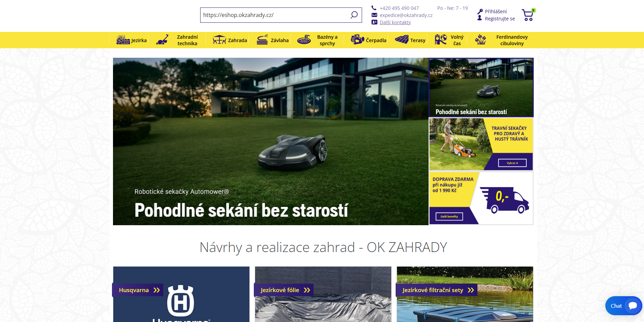Click the Registrujte se link
The image size is (644, 322).
pos(500,19)
